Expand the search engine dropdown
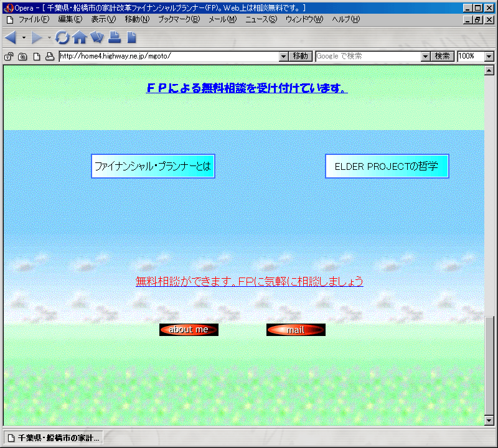 pyautogui.click(x=425, y=57)
